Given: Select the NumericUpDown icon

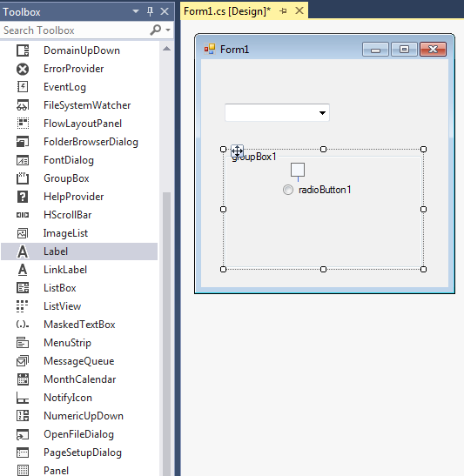Looking at the screenshot, I should [x=23, y=416].
